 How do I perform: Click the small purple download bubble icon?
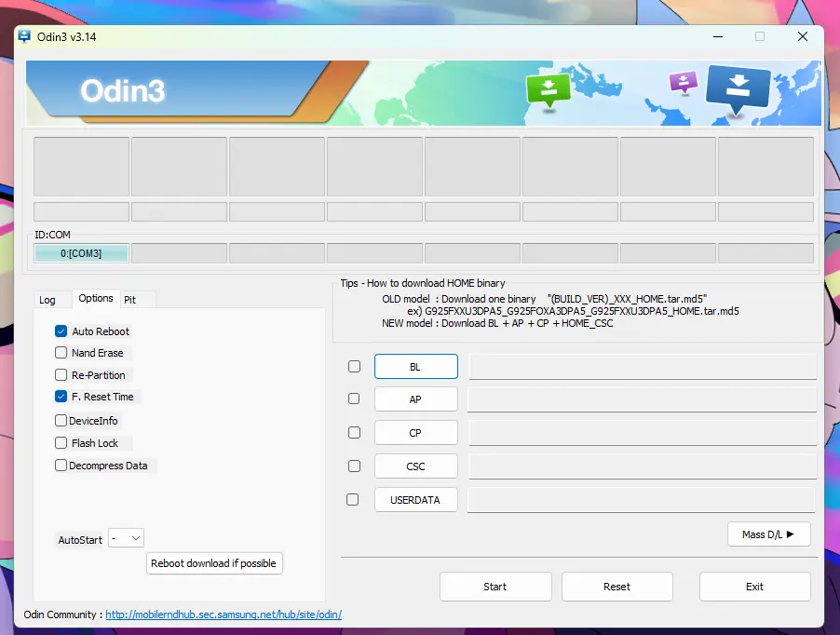tap(683, 83)
